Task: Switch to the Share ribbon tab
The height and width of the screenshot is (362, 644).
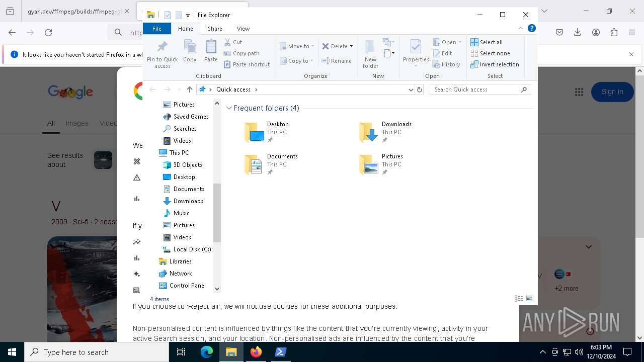Action: [215, 29]
